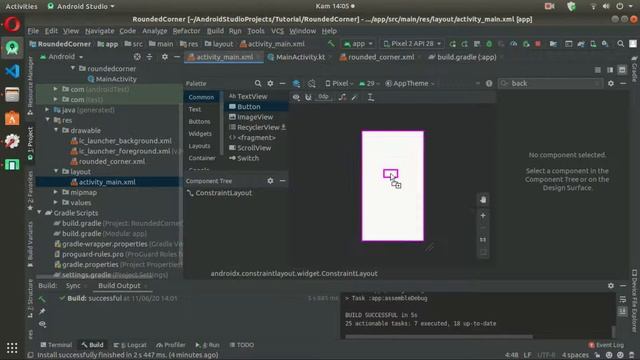Viewport: 640px width, 360px height.
Task: Open the Profiler tool window
Action: pyautogui.click(x=171, y=345)
